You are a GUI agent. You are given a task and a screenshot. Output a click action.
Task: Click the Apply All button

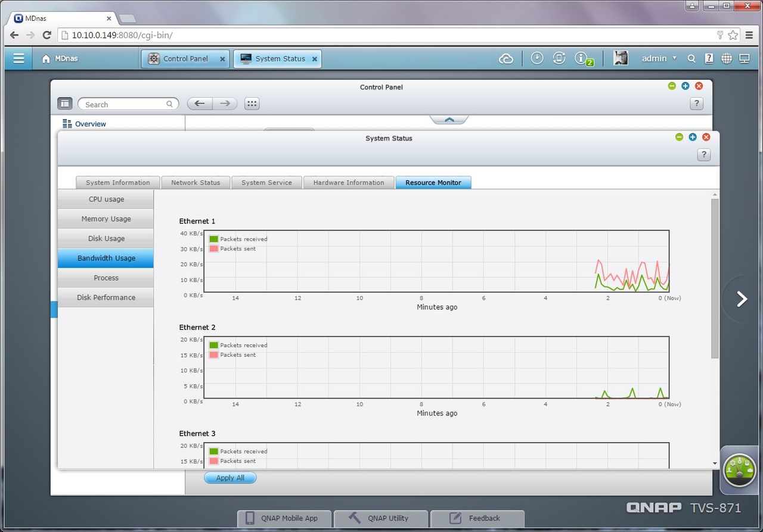click(230, 478)
